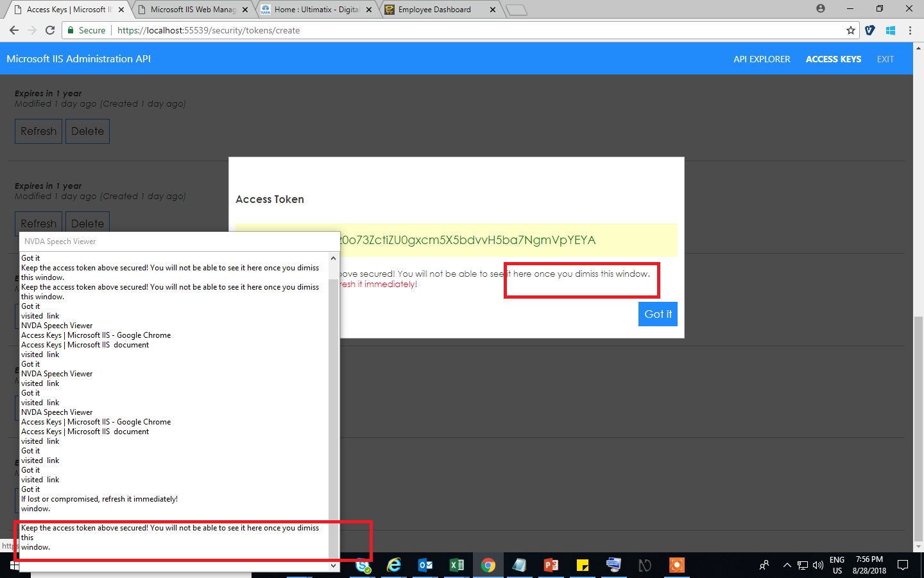Click the Speech Viewer scrollbar down arrow

click(x=332, y=566)
